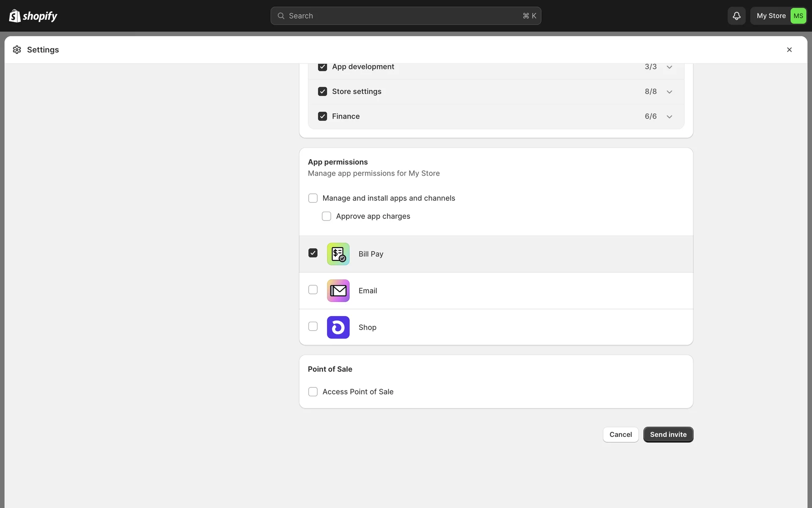Enable the Email app permission checkbox

313,290
